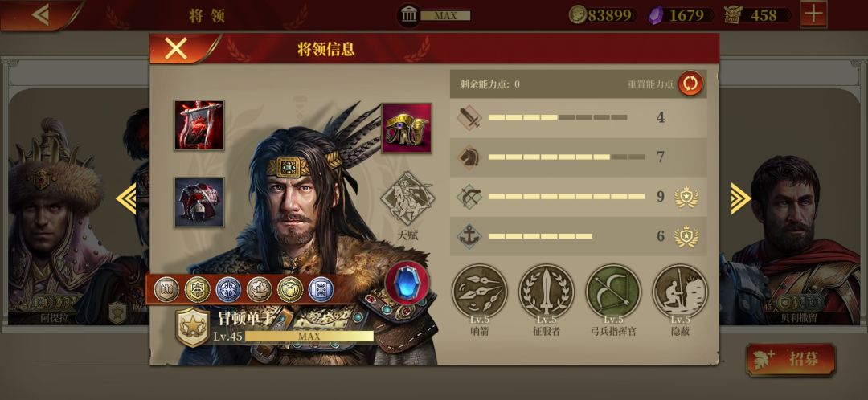Add resources with the plus button
The height and width of the screenshot is (400, 868).
pos(813,14)
